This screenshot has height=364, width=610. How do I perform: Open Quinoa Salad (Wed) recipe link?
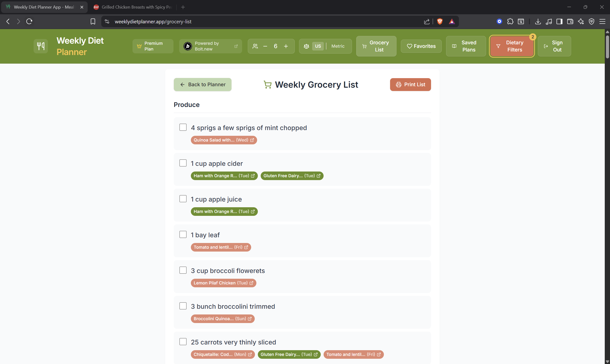point(224,140)
